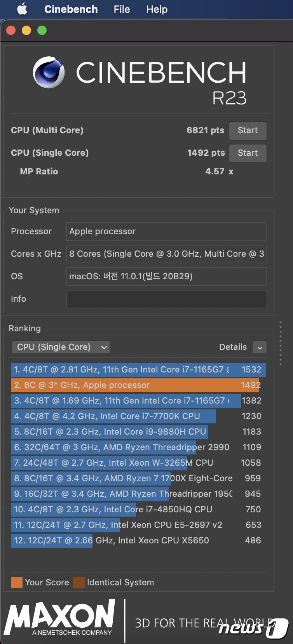Click the green fullscreen window button
Image resolution: width=293 pixels, height=644 pixels.
[42, 30]
